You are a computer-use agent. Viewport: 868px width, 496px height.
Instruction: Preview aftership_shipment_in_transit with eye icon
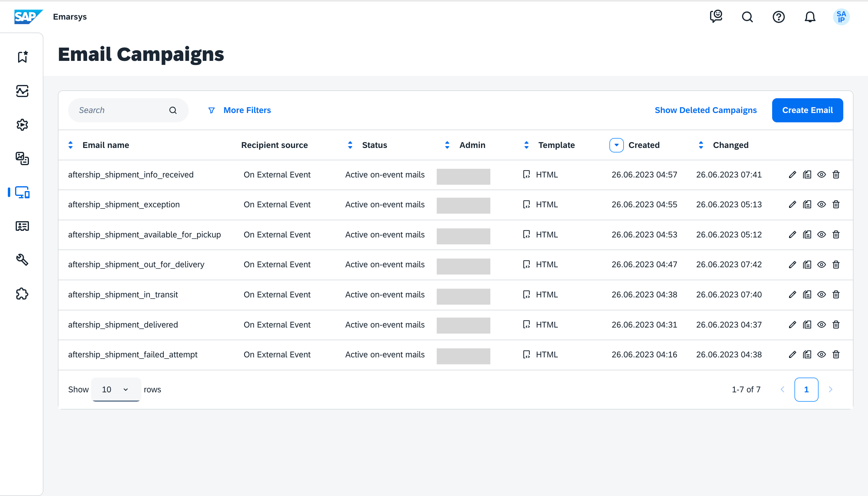click(821, 295)
